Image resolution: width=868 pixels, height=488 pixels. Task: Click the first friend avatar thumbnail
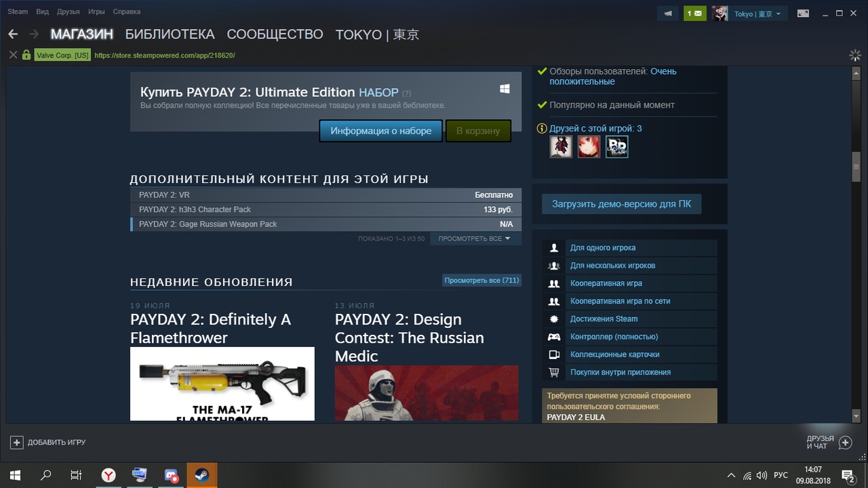[x=561, y=146]
